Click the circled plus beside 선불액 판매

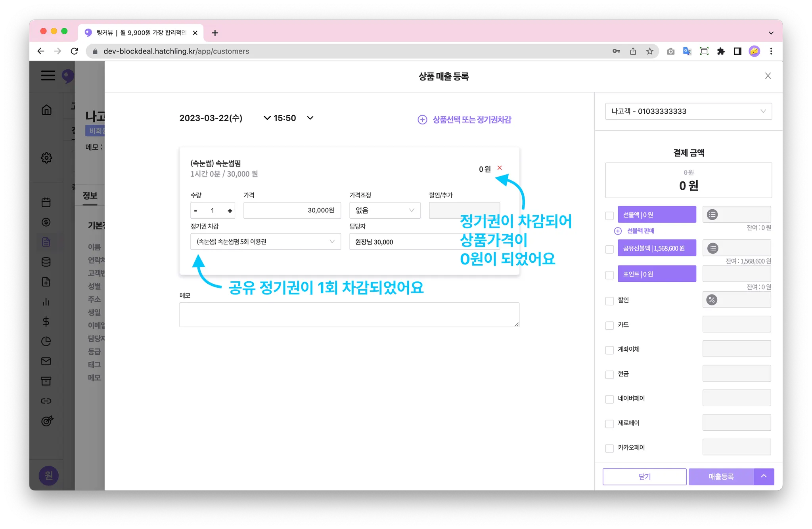618,231
